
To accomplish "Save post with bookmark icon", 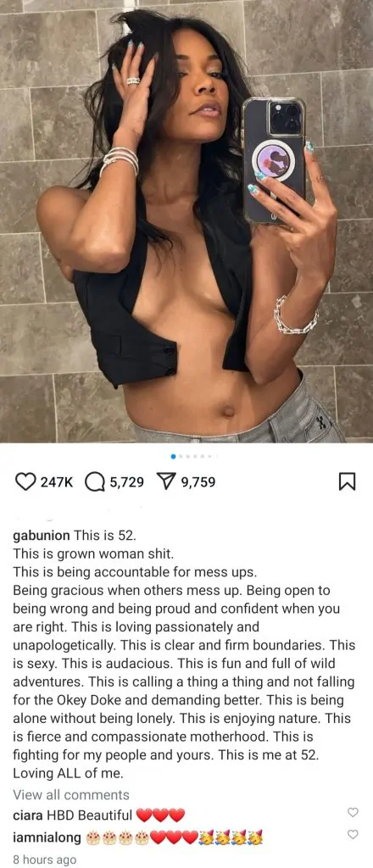I will (346, 482).
